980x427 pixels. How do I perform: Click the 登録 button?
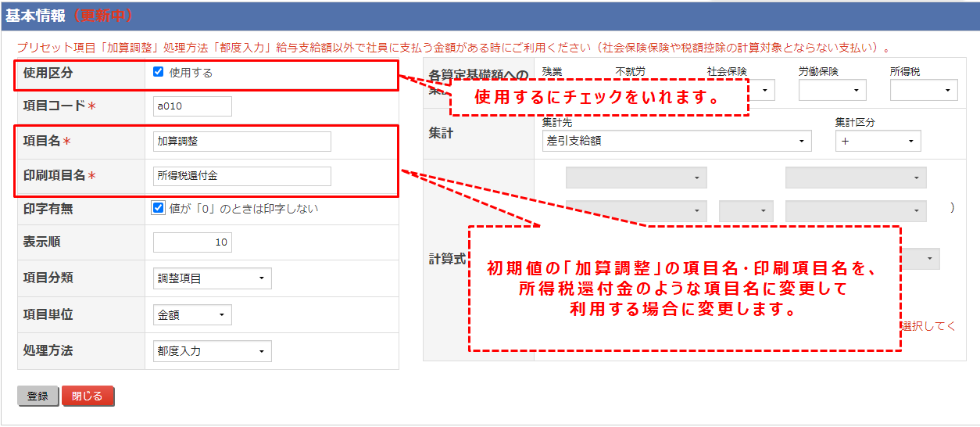(38, 396)
